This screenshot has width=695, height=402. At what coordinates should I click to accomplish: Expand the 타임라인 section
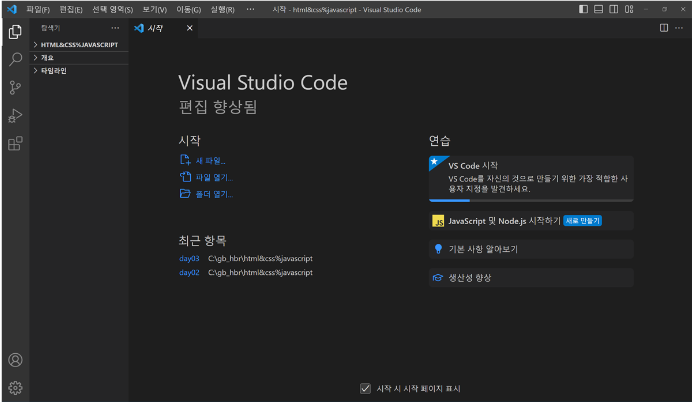click(79, 71)
